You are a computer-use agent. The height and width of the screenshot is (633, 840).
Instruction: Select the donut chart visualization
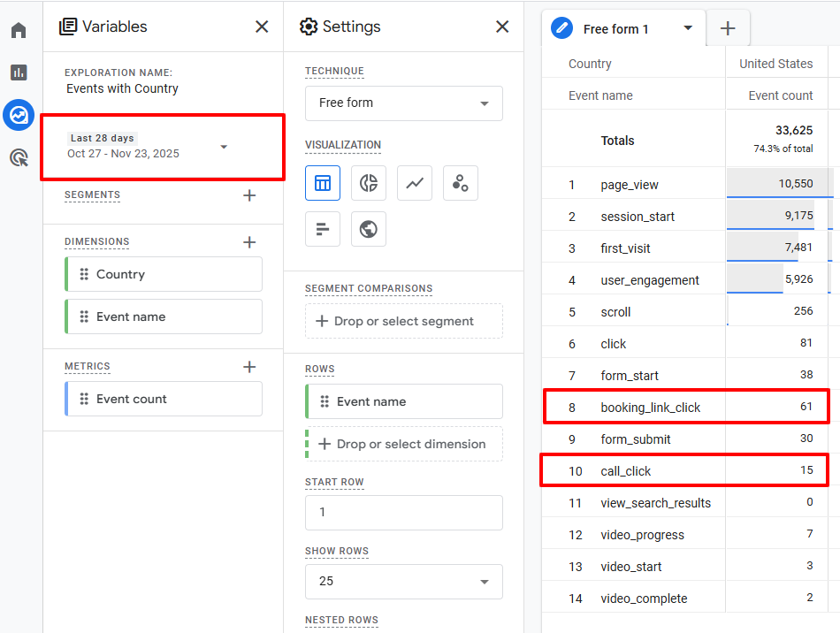tap(369, 182)
